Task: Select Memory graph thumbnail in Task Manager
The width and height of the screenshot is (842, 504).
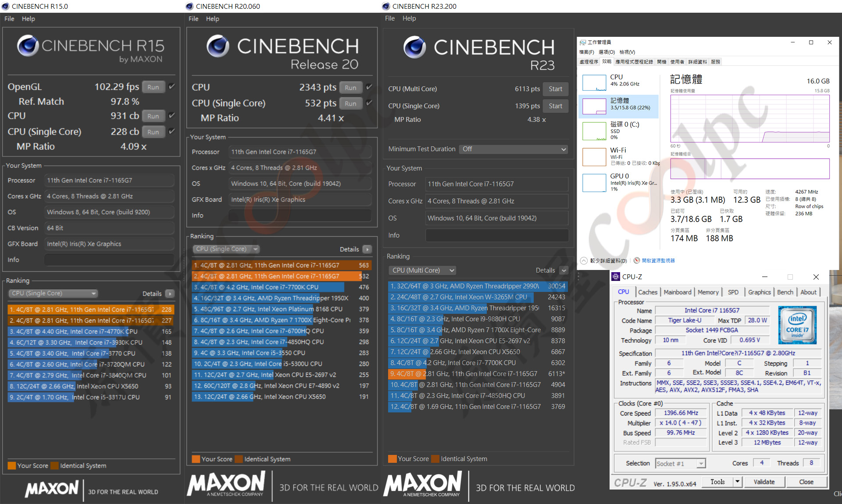Action: coord(594,106)
